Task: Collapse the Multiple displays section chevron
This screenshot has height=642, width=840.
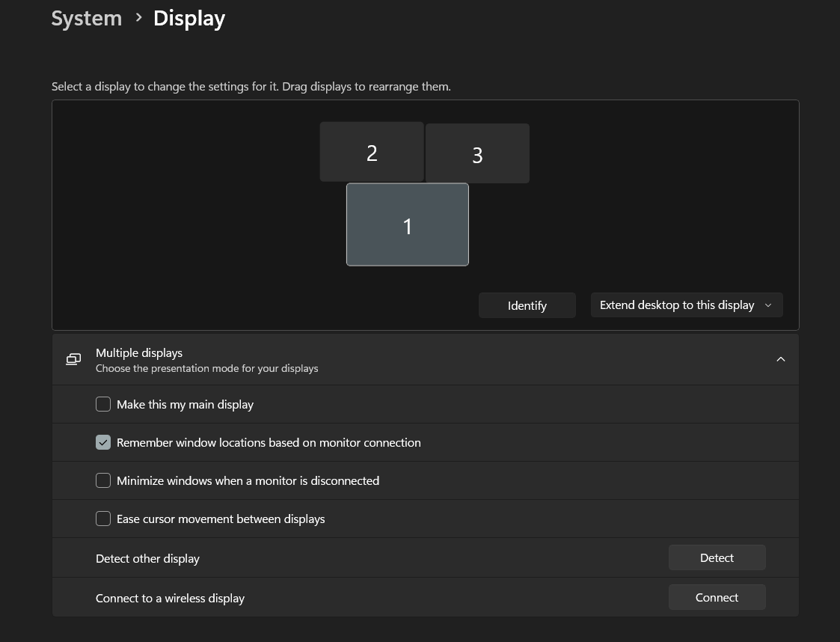Action: pos(781,359)
